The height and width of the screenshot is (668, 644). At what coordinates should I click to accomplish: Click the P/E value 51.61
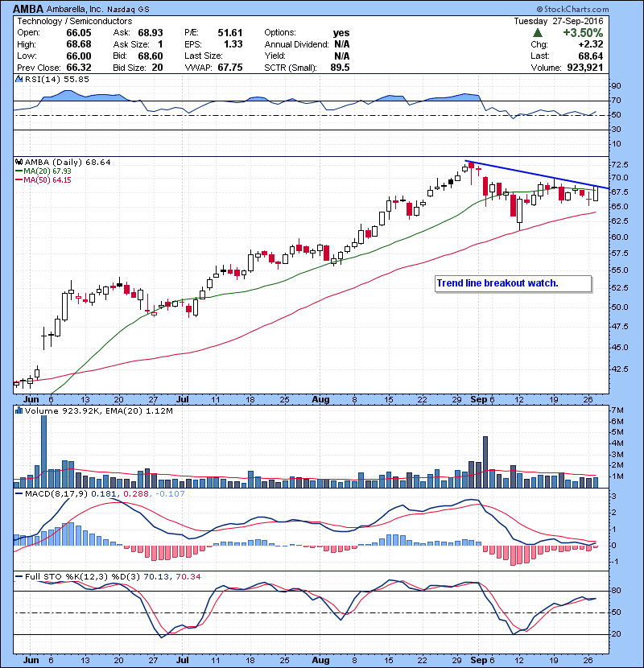230,33
